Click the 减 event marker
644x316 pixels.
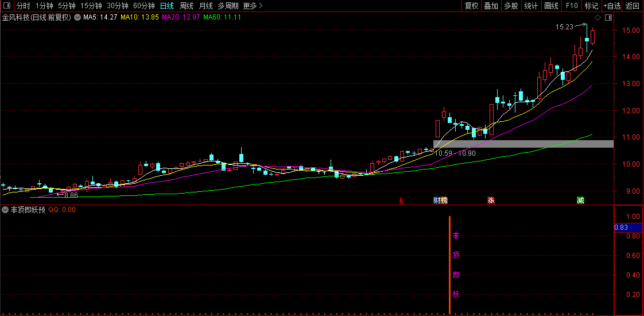pyautogui.click(x=580, y=201)
